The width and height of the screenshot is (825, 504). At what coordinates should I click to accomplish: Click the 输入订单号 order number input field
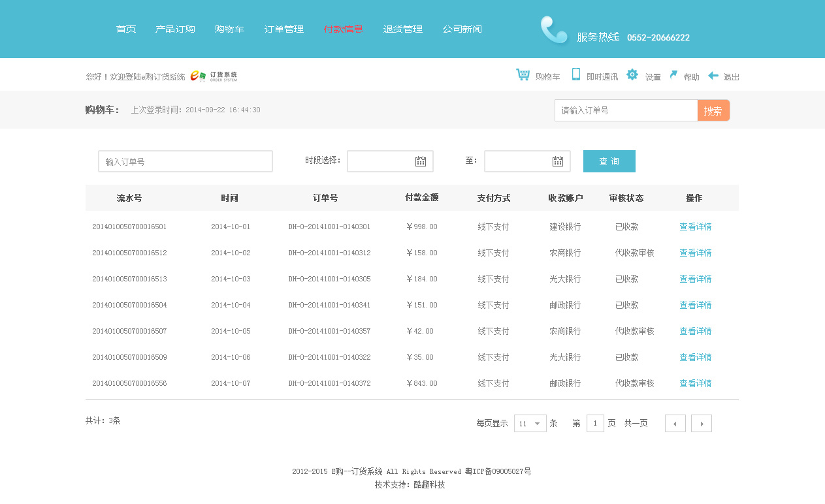(x=185, y=161)
